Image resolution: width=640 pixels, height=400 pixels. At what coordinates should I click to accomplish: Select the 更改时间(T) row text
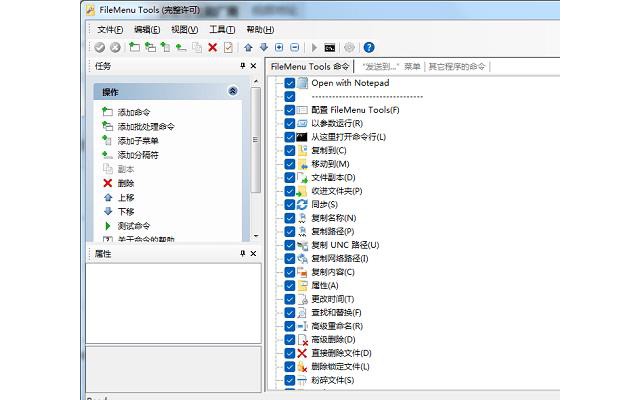click(333, 299)
